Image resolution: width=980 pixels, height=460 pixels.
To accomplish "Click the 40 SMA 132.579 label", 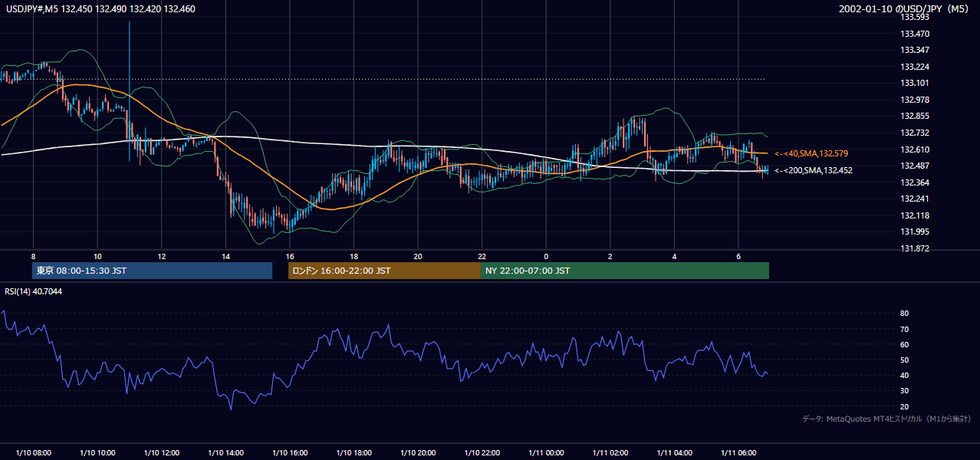I will [x=811, y=153].
